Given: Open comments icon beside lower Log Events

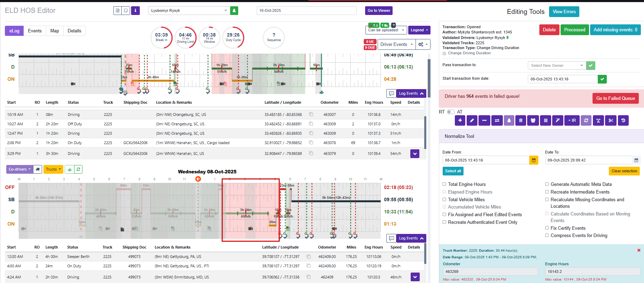Looking at the screenshot, I should (392, 238).
